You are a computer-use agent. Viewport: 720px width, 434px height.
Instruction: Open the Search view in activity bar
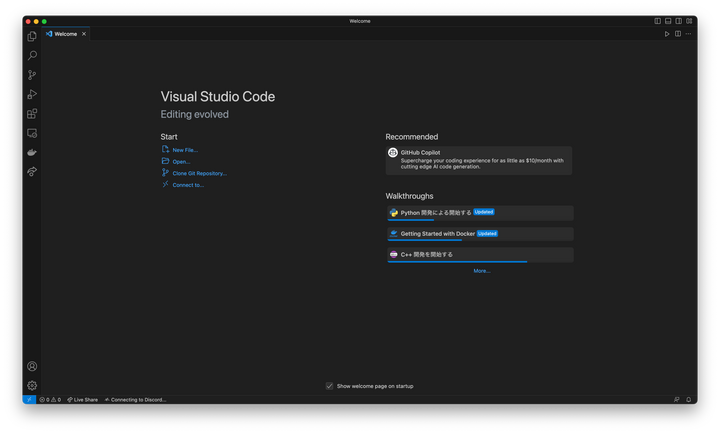[x=32, y=56]
